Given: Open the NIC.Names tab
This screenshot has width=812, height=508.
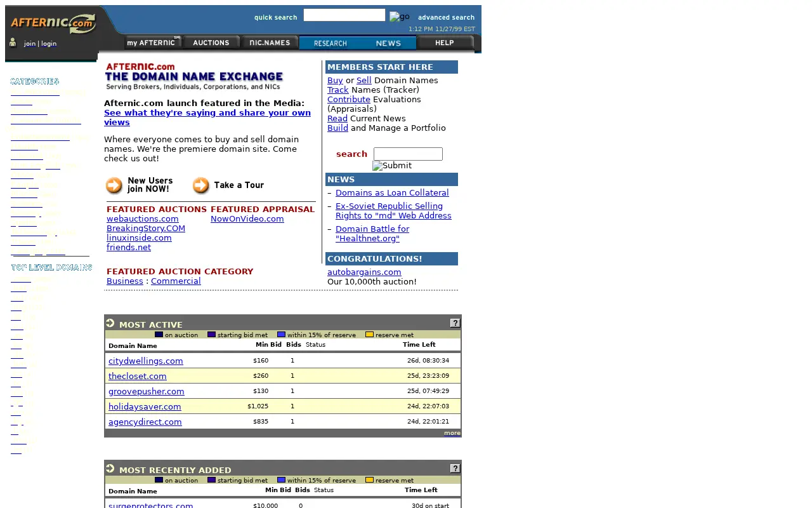Looking at the screenshot, I should coord(270,43).
